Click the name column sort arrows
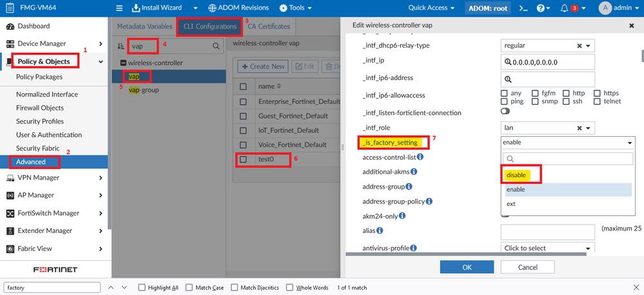The height and width of the screenshot is (295, 644). (279, 86)
